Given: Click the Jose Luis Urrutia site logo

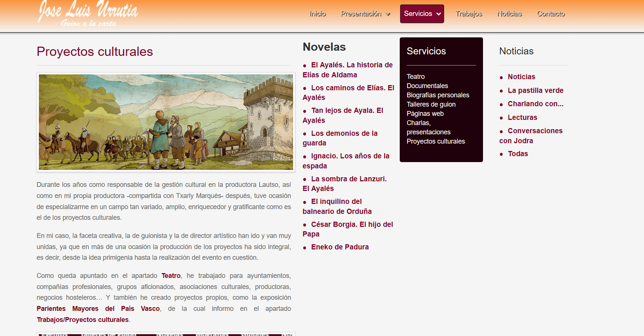Looking at the screenshot, I should 88,14.
